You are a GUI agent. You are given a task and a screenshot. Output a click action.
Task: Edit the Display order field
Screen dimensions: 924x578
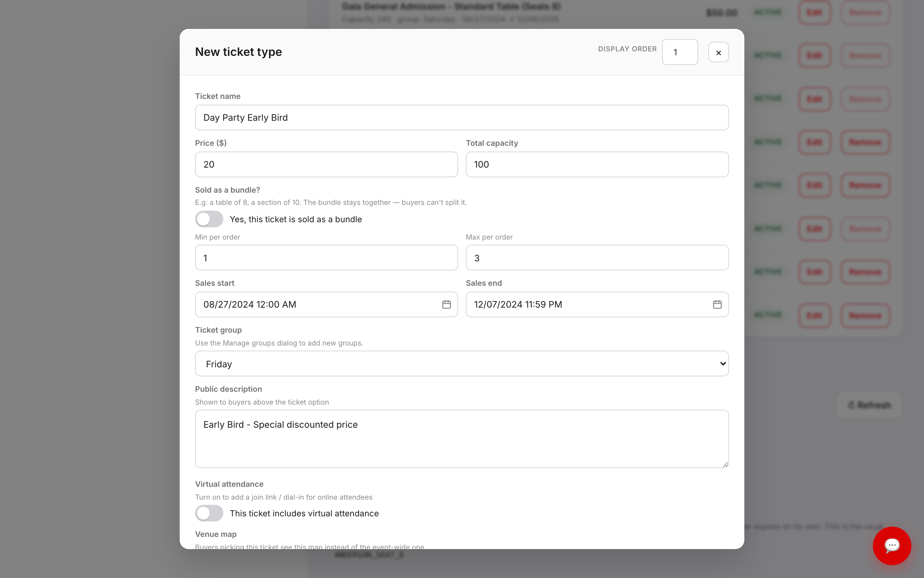click(680, 52)
